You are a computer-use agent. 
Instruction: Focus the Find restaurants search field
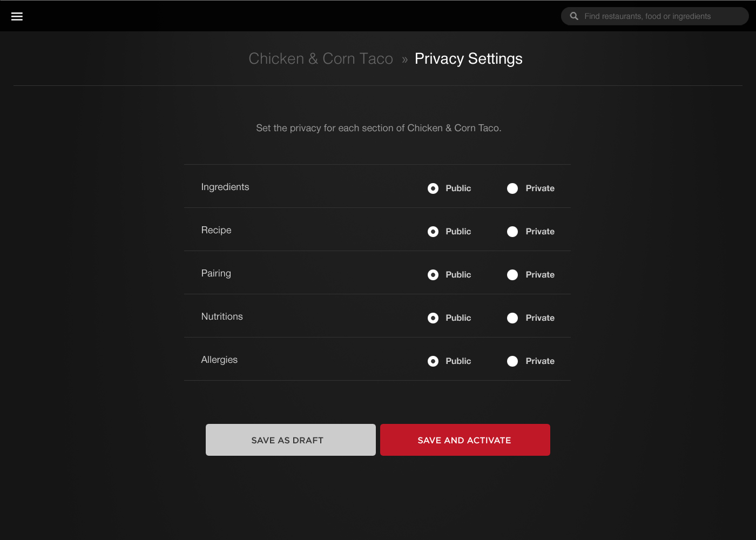[654, 16]
